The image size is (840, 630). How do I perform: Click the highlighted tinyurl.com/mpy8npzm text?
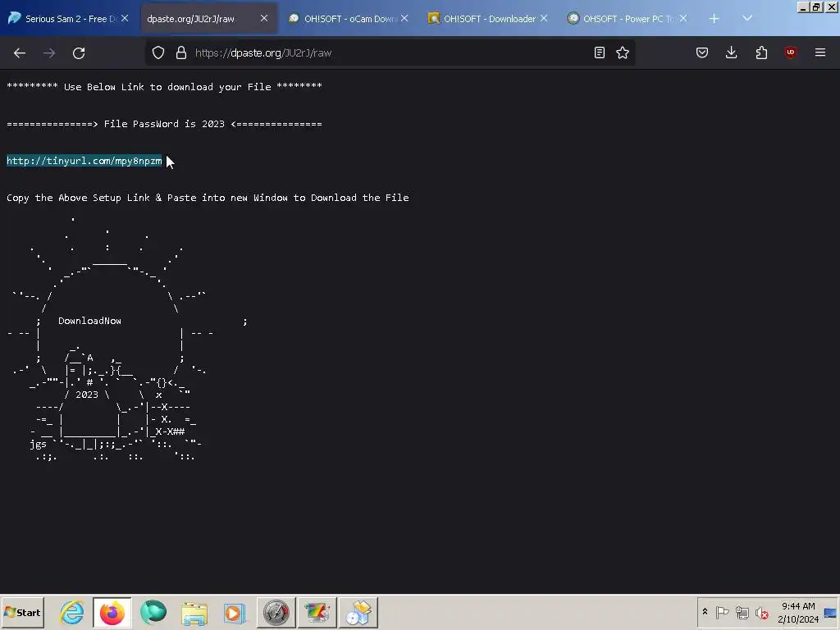click(x=84, y=161)
